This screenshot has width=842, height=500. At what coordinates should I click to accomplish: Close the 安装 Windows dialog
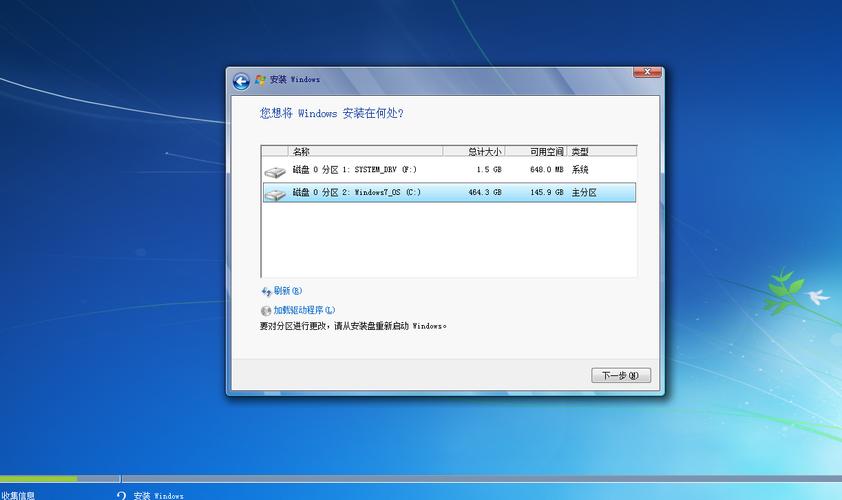click(647, 72)
